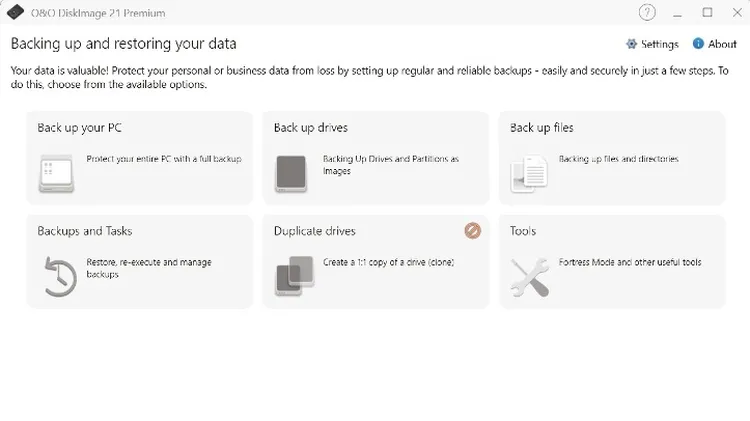Viewport: 750px width, 421px height.
Task: Click the wrench and screwdriver Tools icon
Action: coord(529,277)
